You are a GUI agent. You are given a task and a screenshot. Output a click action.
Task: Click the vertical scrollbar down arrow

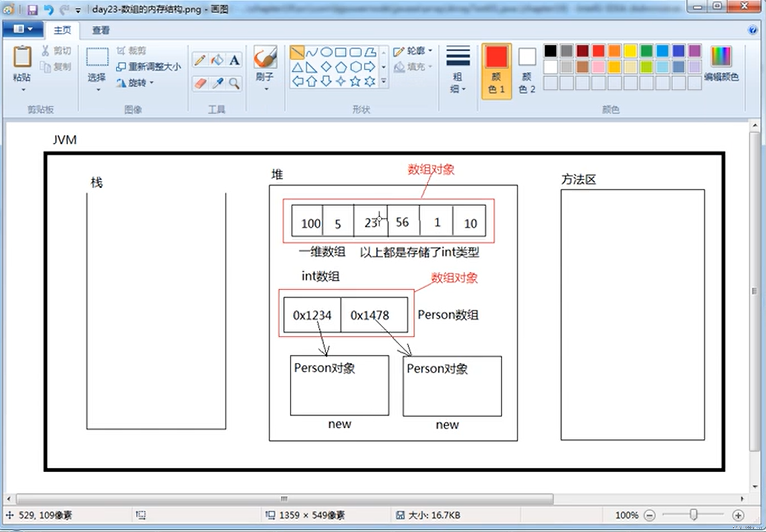click(x=755, y=487)
